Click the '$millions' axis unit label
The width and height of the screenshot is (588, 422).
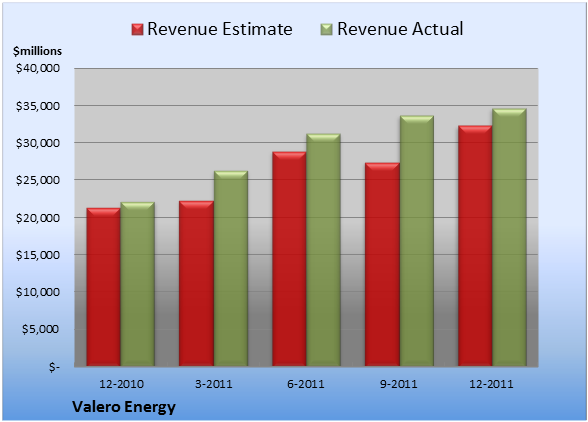(x=37, y=51)
